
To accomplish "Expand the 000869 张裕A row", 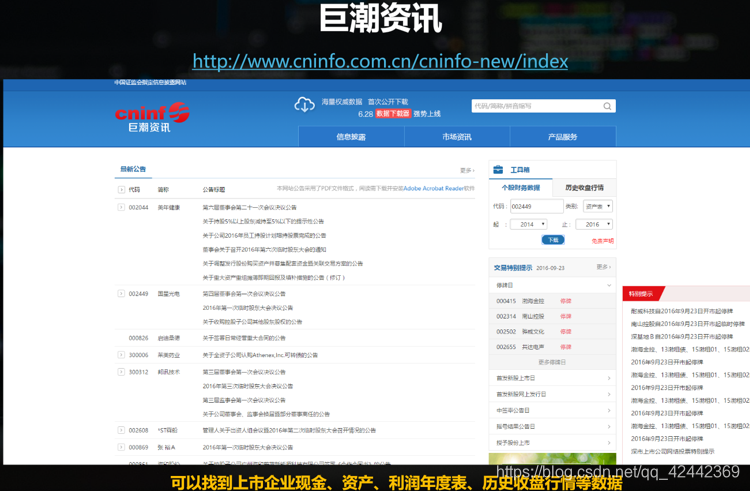I will coord(121,447).
